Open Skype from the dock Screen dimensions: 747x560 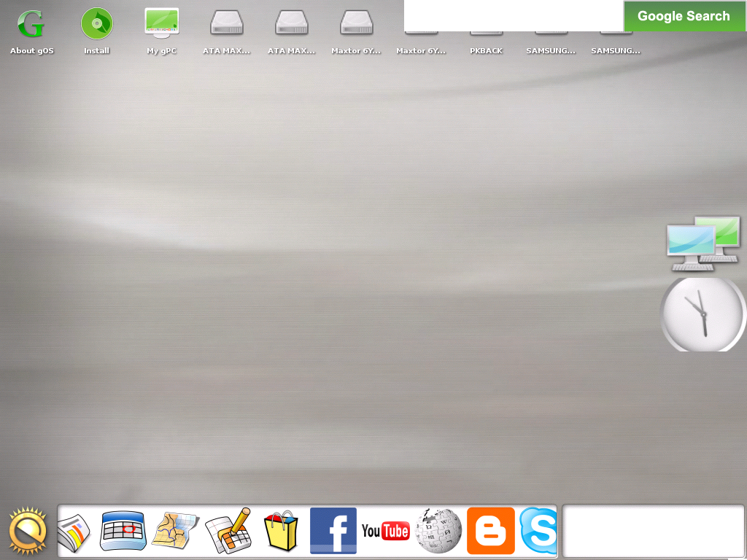(x=538, y=531)
